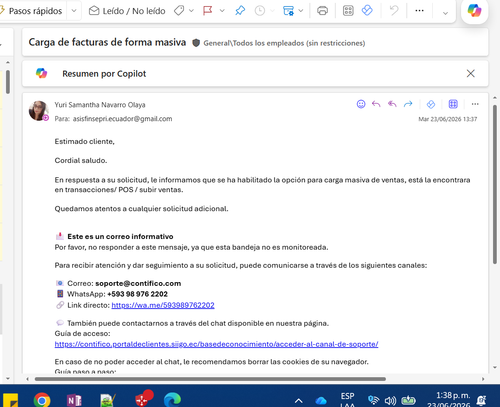Open the wa.me/593989762202 link
500x407 pixels.
click(163, 305)
